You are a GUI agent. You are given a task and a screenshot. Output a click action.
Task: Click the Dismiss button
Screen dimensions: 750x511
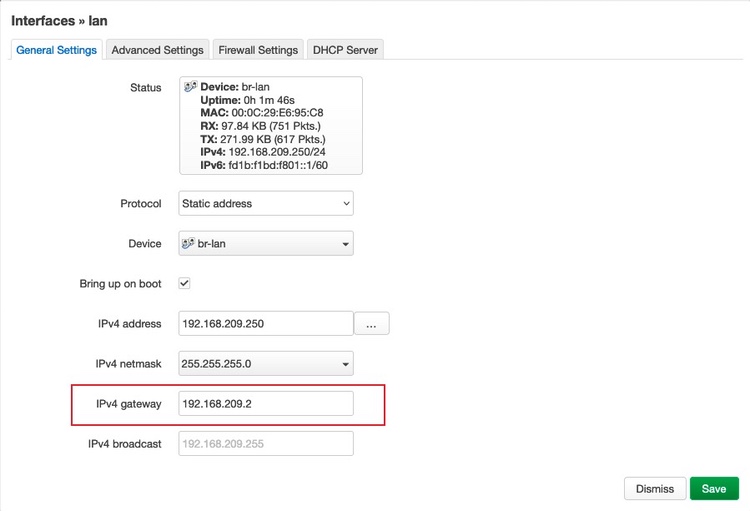[655, 489]
